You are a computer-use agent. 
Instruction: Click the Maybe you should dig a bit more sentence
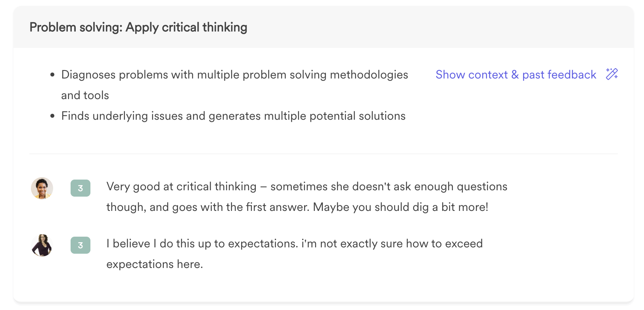click(401, 207)
